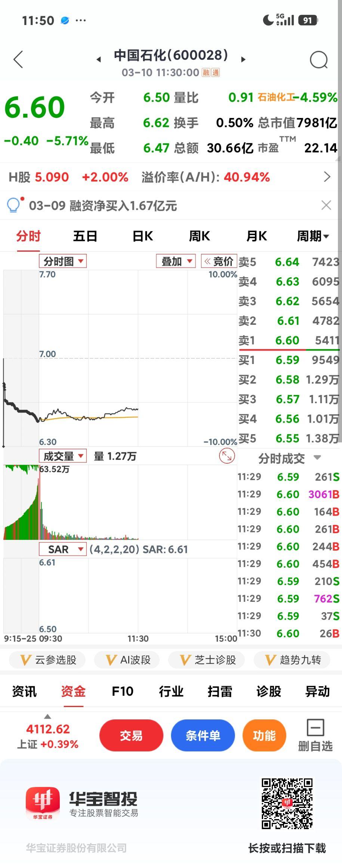Tap the 总市值 7981亿 value
The height and width of the screenshot is (868, 342).
point(317,122)
